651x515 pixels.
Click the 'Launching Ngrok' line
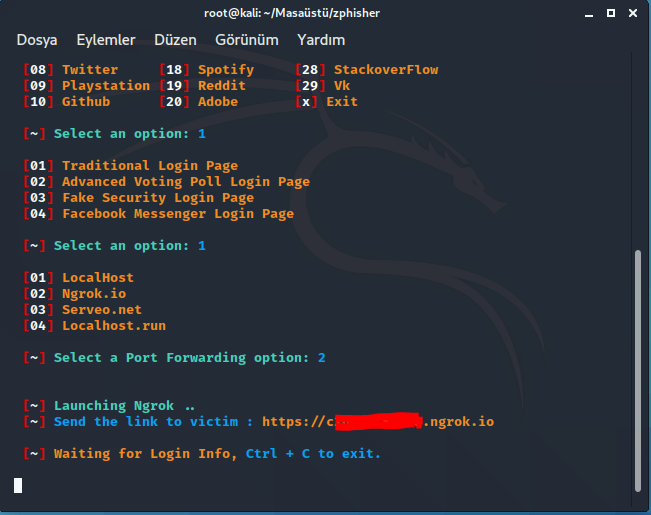(x=124, y=405)
